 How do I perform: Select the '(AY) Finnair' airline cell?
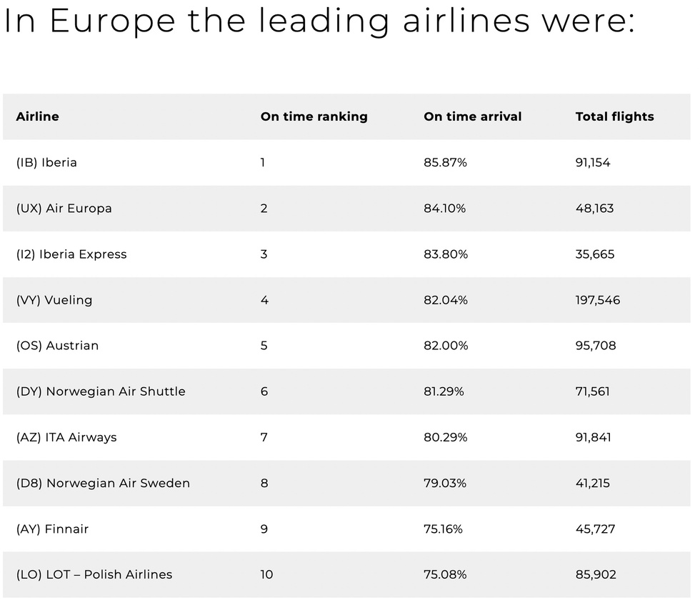(x=52, y=529)
